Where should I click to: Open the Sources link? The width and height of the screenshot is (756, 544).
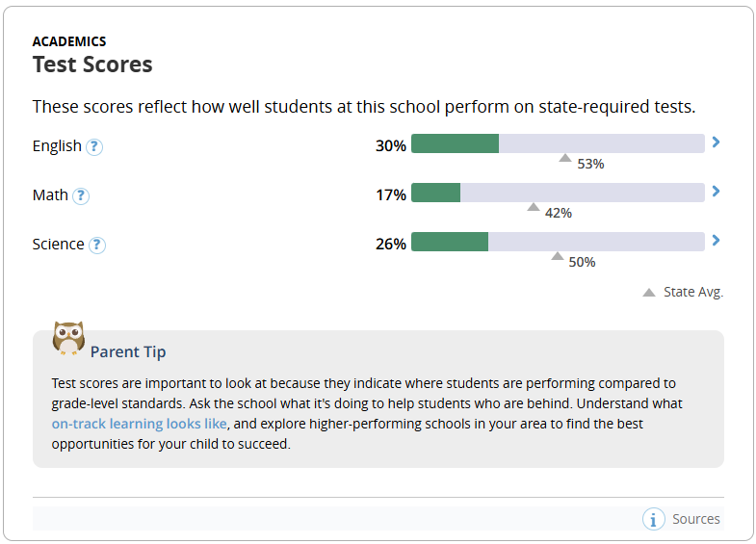[696, 519]
